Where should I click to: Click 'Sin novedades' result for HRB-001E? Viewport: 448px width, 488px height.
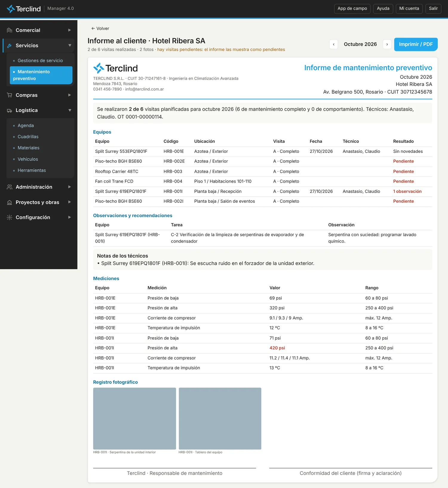click(x=408, y=151)
